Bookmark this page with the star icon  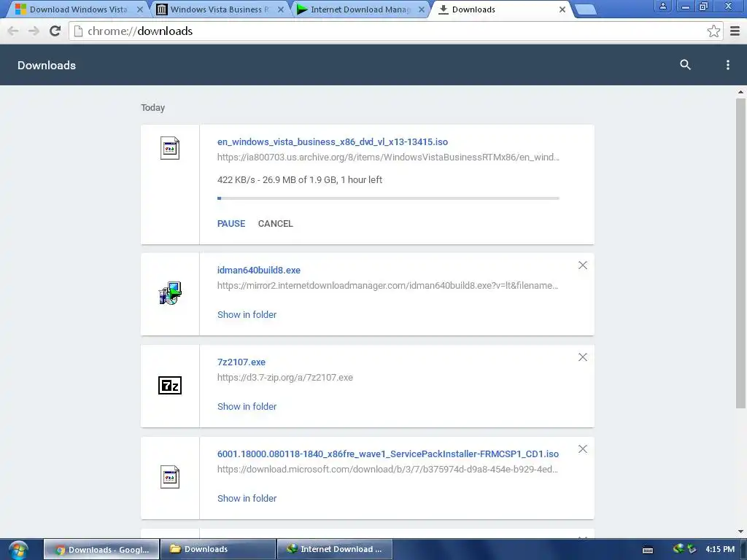713,31
